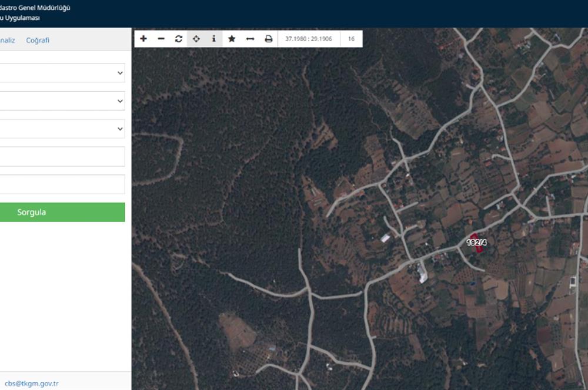
Task: Open favorites with the star icon
Action: click(x=232, y=39)
